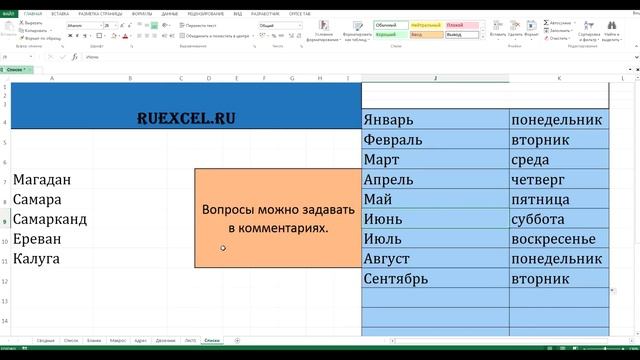Screen dimensions: 640x360
Task: Click the text orientation icon
Action: click(165, 25)
